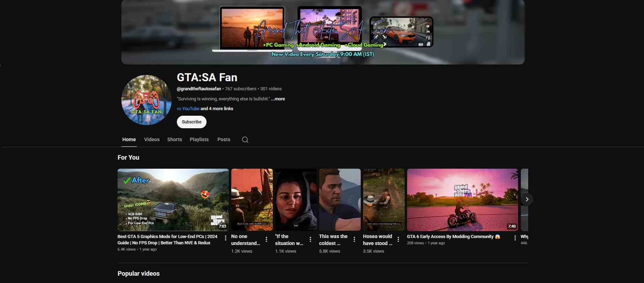This screenshot has height=283, width=644.
Task: Subscribe to GTA:SA Fan channel
Action: point(192,122)
